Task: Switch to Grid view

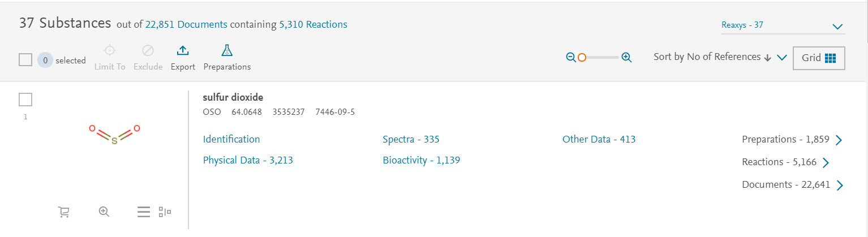Action: coord(819,58)
